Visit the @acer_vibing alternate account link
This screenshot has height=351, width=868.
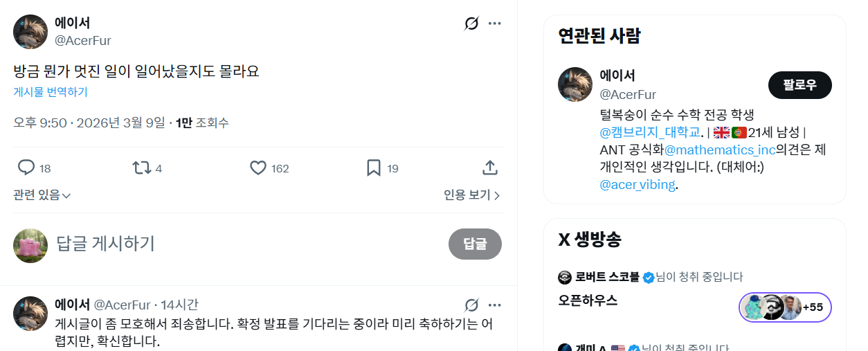[638, 185]
